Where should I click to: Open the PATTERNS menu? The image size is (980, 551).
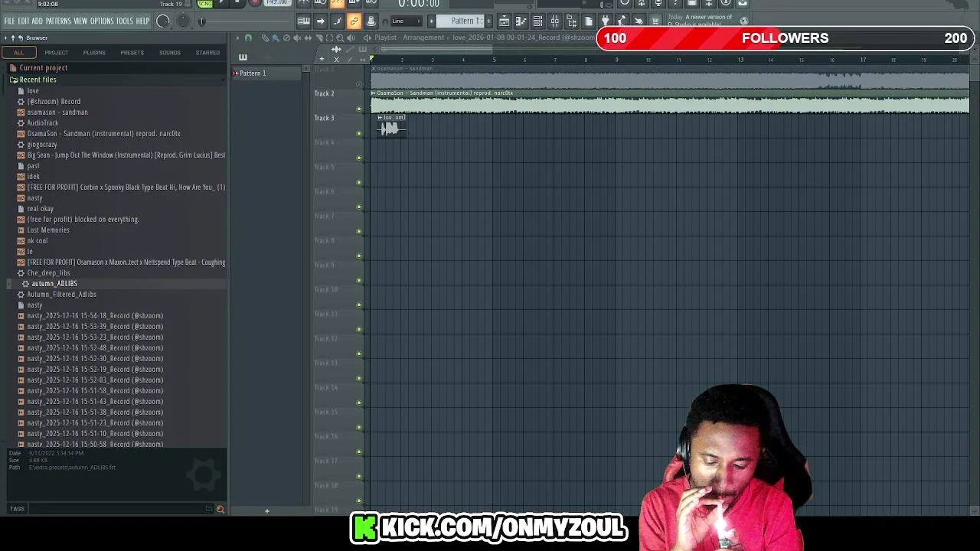(58, 21)
